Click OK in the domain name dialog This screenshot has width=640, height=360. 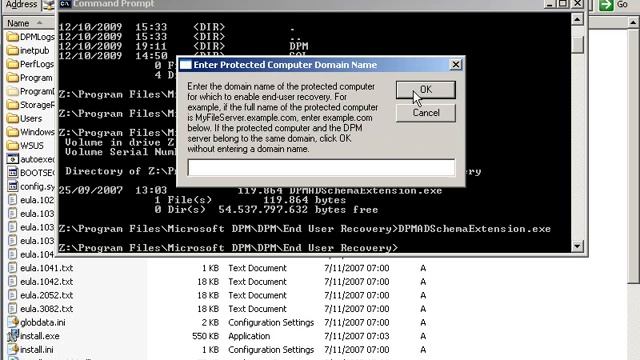coord(426,90)
